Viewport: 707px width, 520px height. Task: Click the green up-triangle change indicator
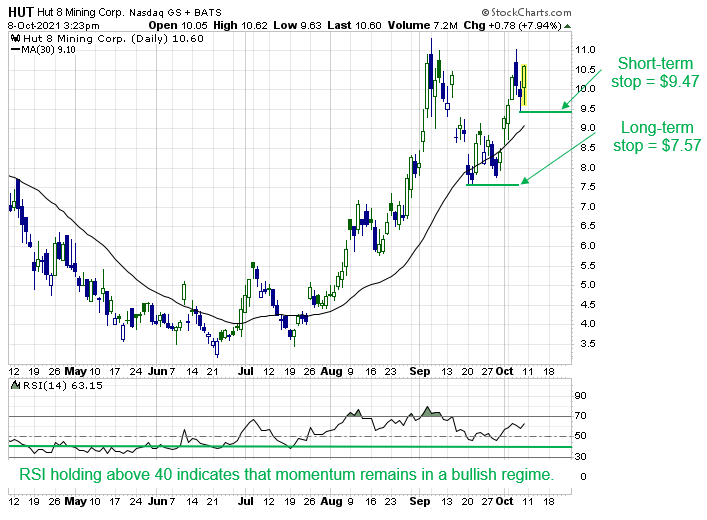568,26
